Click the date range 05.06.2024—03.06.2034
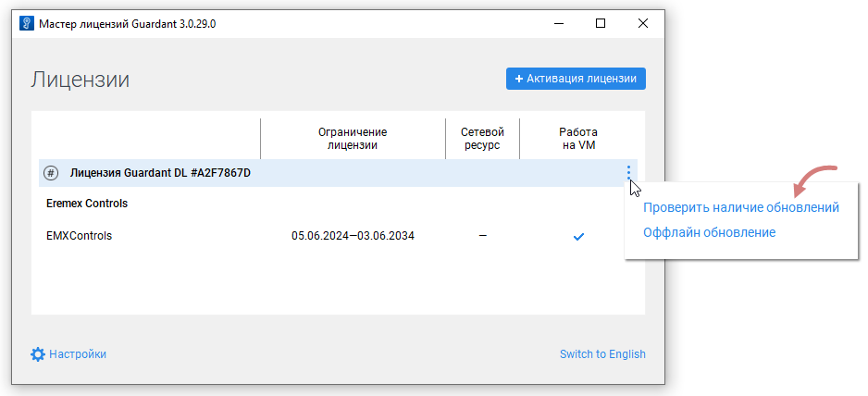Screen dimensions: 868x396 [x=353, y=236]
